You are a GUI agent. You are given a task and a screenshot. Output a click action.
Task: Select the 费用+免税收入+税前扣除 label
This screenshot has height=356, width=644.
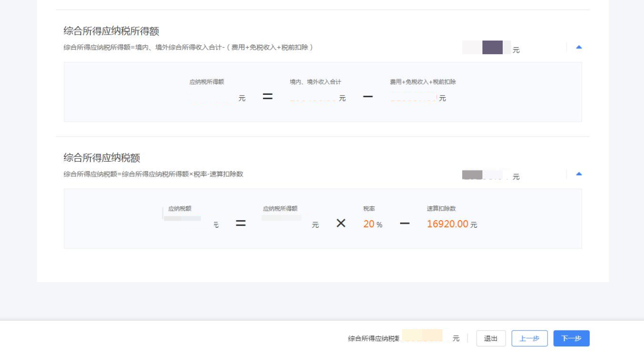coord(423,82)
